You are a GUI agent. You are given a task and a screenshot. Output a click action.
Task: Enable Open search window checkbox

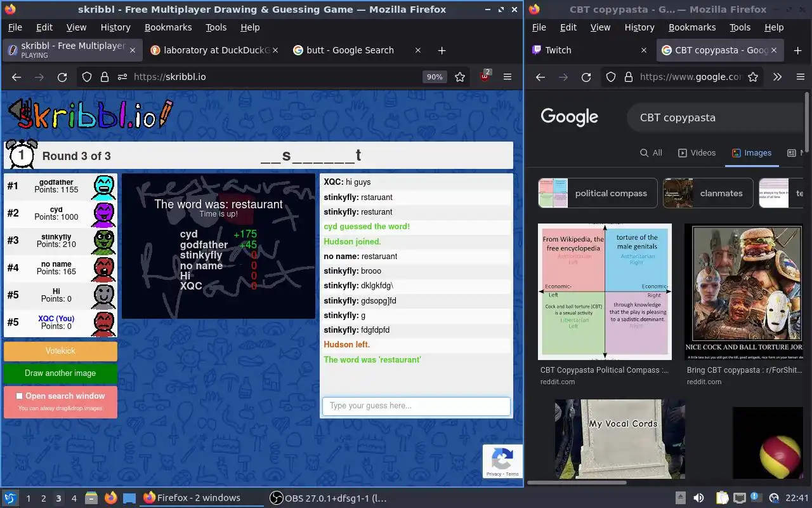[19, 396]
